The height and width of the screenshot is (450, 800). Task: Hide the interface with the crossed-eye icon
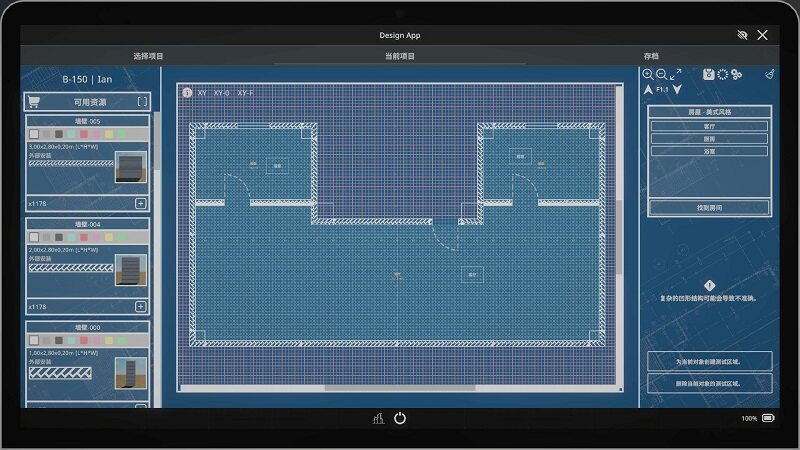[742, 35]
